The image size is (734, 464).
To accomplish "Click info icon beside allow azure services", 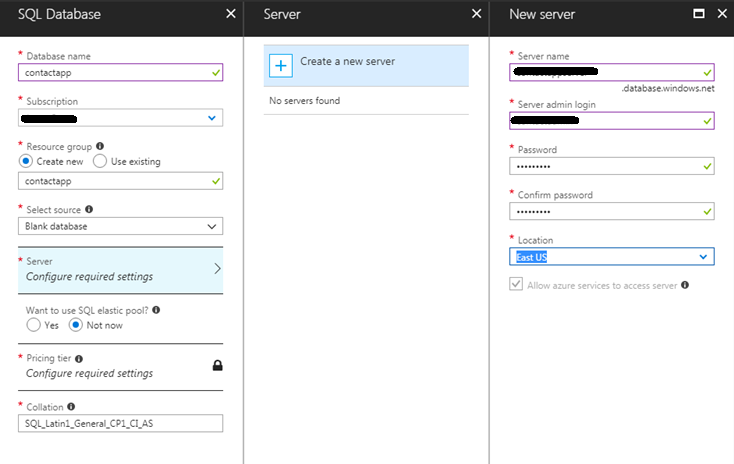I will (x=686, y=285).
